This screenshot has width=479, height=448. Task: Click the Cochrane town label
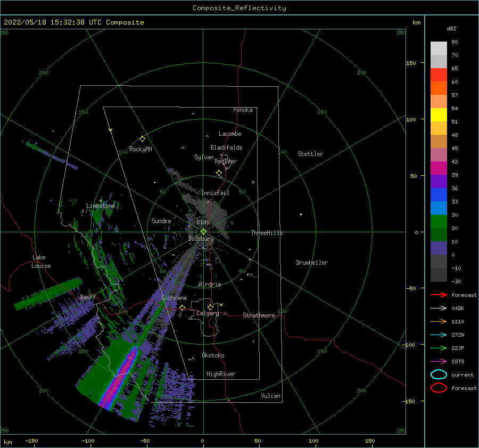174,298
